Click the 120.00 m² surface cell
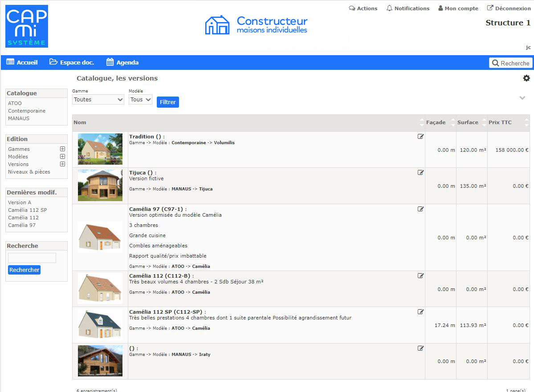 click(x=473, y=150)
